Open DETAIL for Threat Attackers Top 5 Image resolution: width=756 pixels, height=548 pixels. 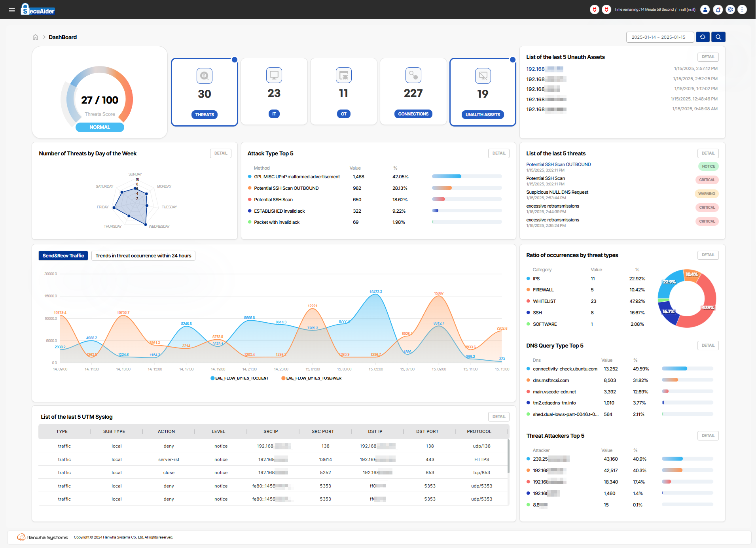click(708, 436)
